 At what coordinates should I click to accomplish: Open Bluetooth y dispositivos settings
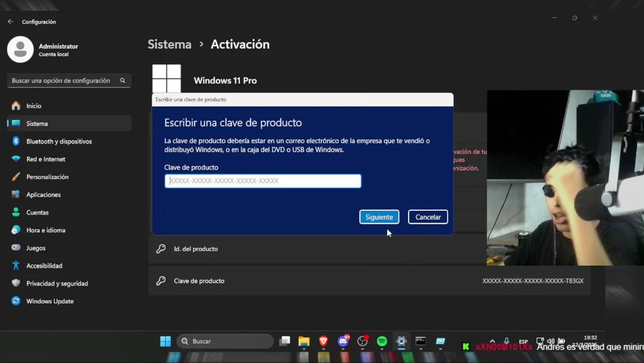point(69,141)
